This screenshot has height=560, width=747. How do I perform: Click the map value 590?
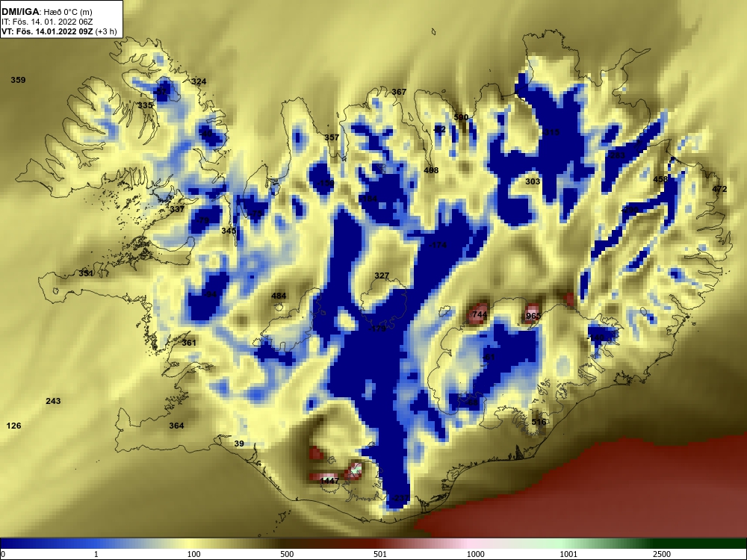click(461, 117)
